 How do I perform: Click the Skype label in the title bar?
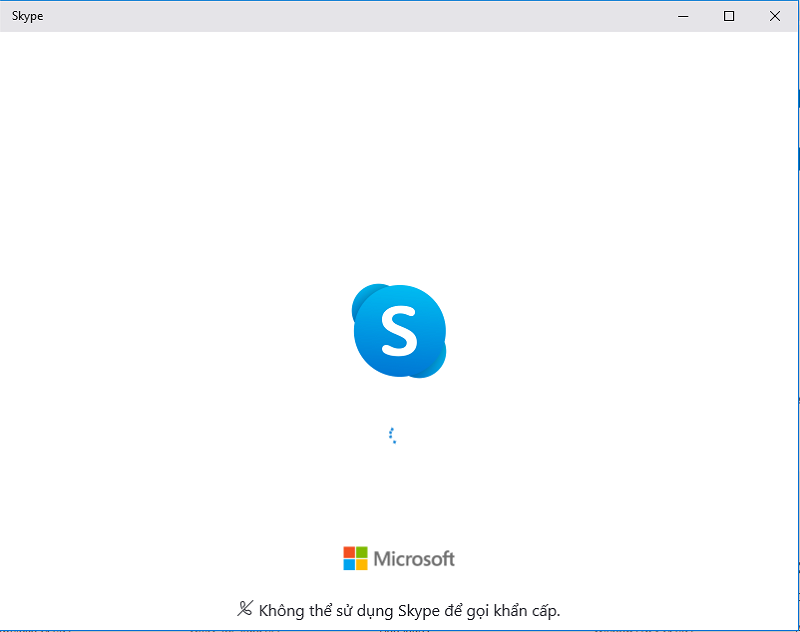pos(27,16)
